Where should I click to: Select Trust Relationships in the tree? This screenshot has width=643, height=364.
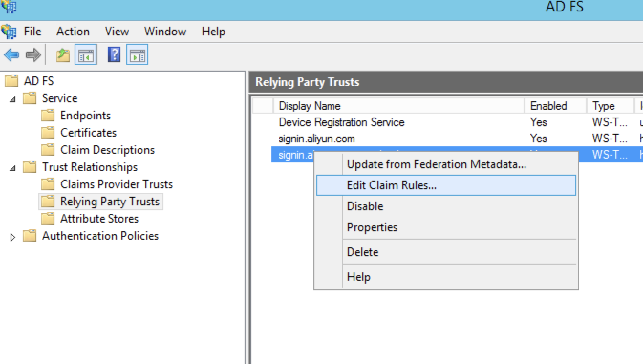(x=90, y=167)
